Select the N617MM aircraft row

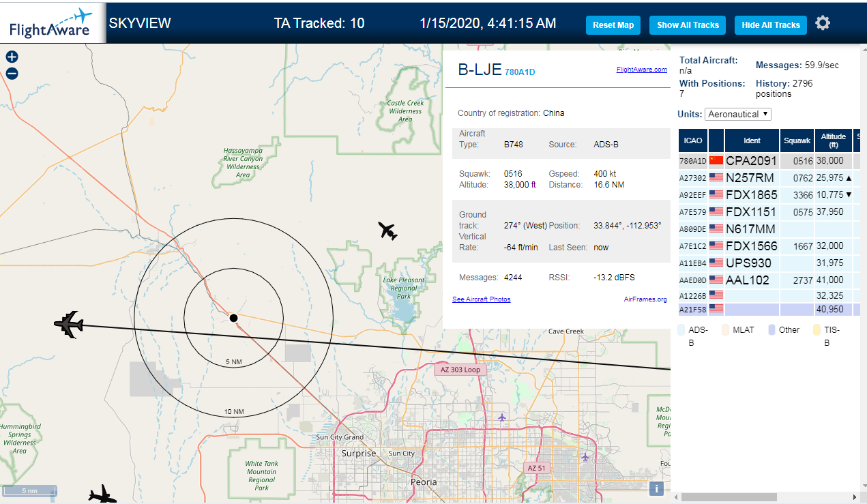coord(769,228)
